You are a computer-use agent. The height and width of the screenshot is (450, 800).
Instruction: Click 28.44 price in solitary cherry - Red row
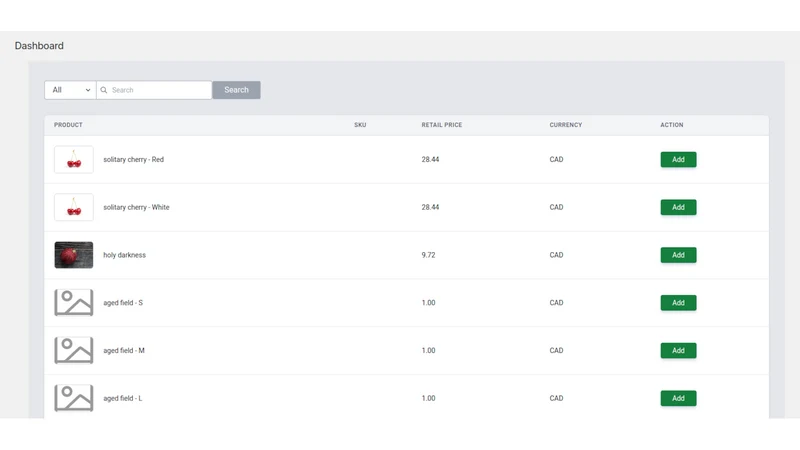pos(430,160)
